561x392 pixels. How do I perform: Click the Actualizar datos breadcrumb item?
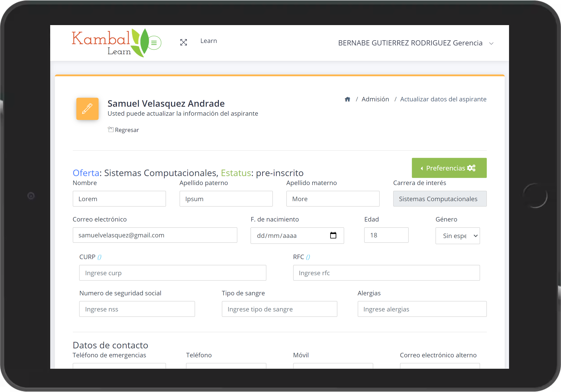pos(443,99)
